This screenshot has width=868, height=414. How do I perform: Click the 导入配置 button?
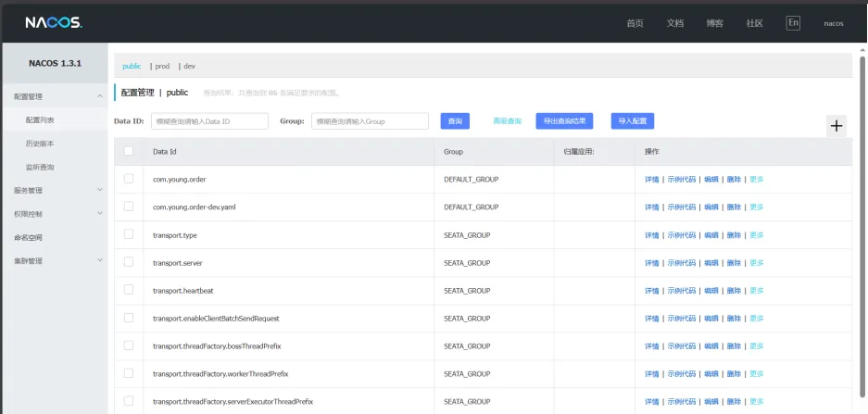pyautogui.click(x=633, y=121)
